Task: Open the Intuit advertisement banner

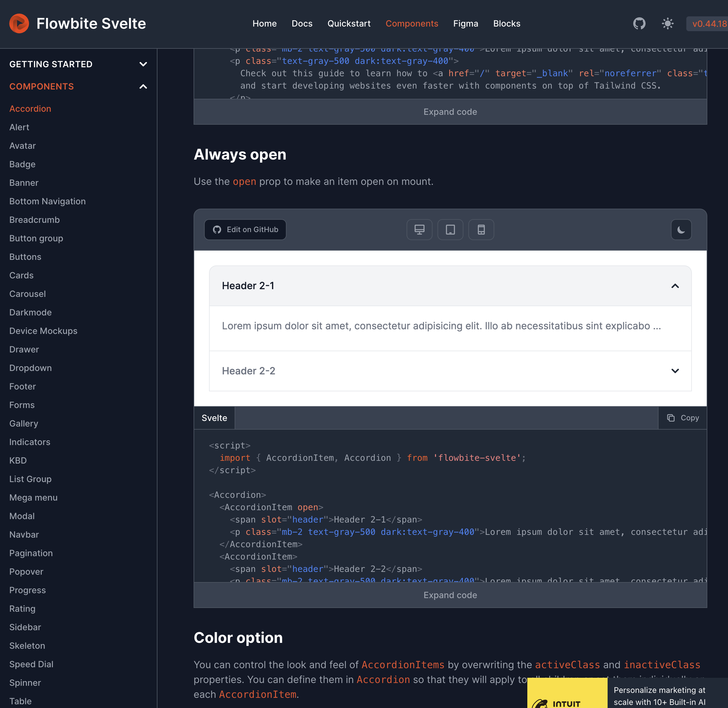Action: (625, 695)
